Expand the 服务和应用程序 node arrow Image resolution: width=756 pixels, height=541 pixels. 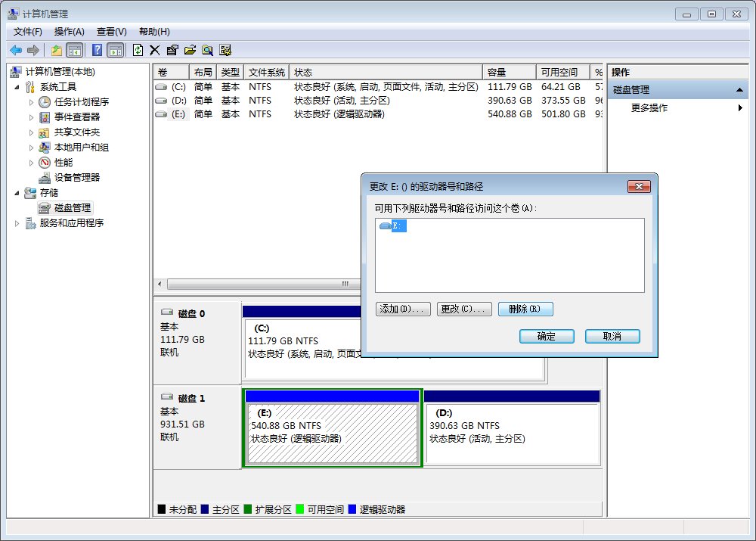click(17, 223)
